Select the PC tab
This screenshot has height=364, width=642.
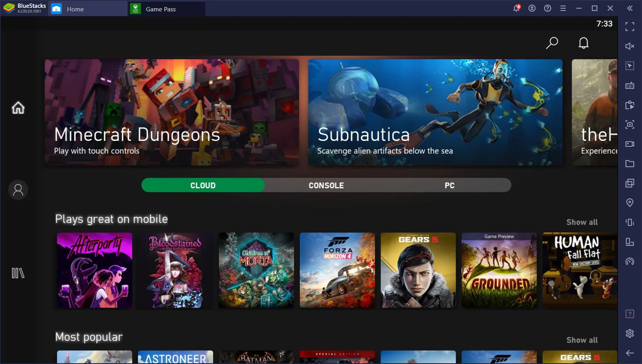click(x=449, y=185)
